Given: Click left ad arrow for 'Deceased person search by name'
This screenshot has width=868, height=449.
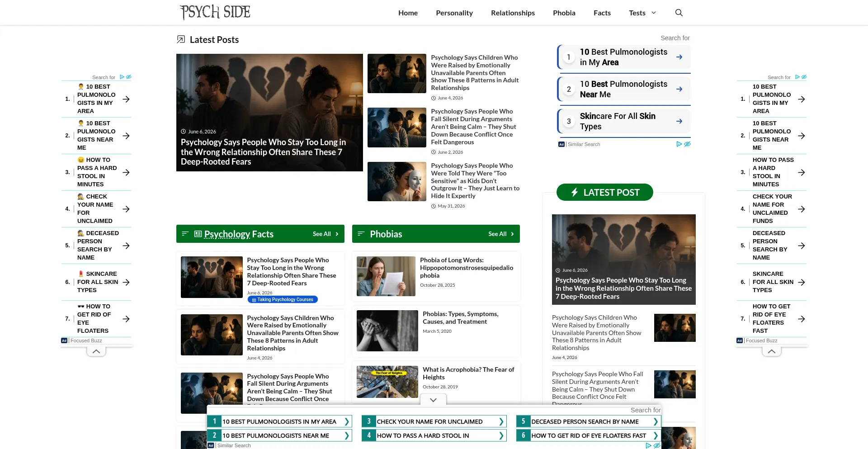Looking at the screenshot, I should point(126,246).
